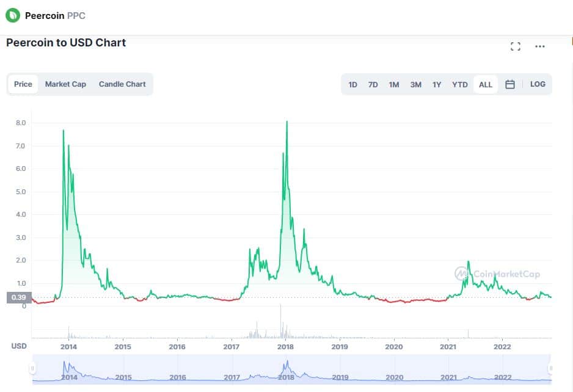Click the 5.0 price axis label
The width and height of the screenshot is (573, 392).
click(x=21, y=192)
